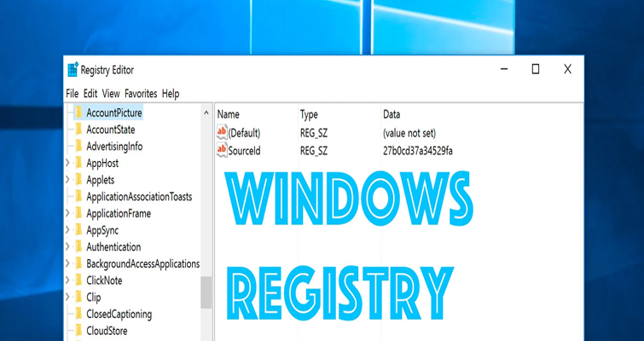This screenshot has height=341, width=644.
Task: Expand the Clip key
Action: (67, 297)
